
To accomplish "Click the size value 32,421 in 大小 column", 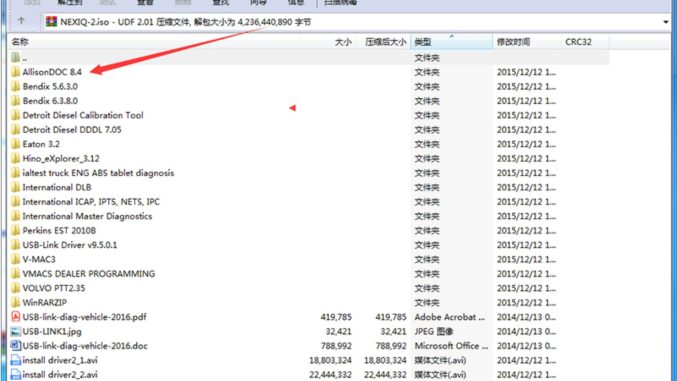I will pos(338,331).
